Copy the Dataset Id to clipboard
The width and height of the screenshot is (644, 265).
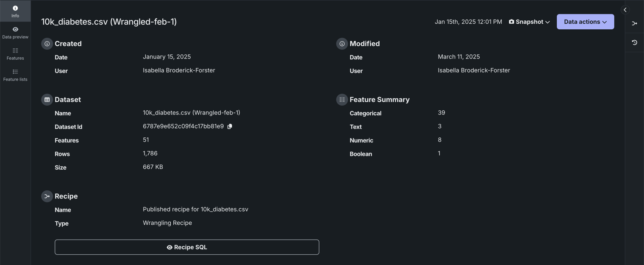coord(230,126)
